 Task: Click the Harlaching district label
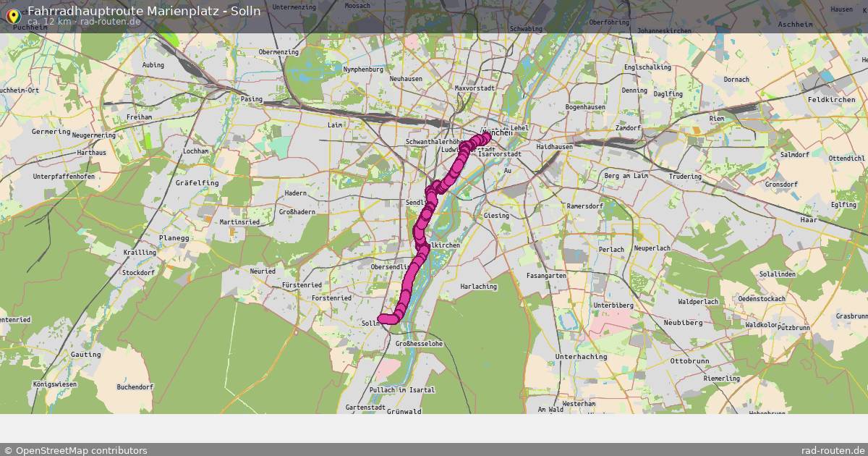point(478,287)
